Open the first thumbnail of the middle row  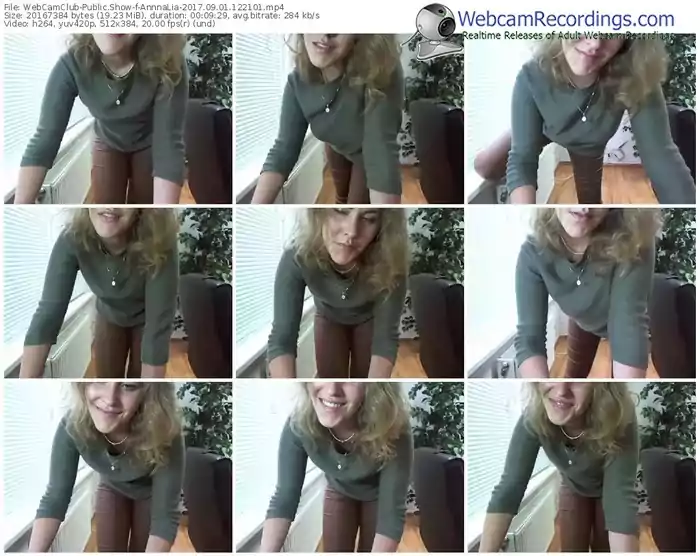coord(118,293)
